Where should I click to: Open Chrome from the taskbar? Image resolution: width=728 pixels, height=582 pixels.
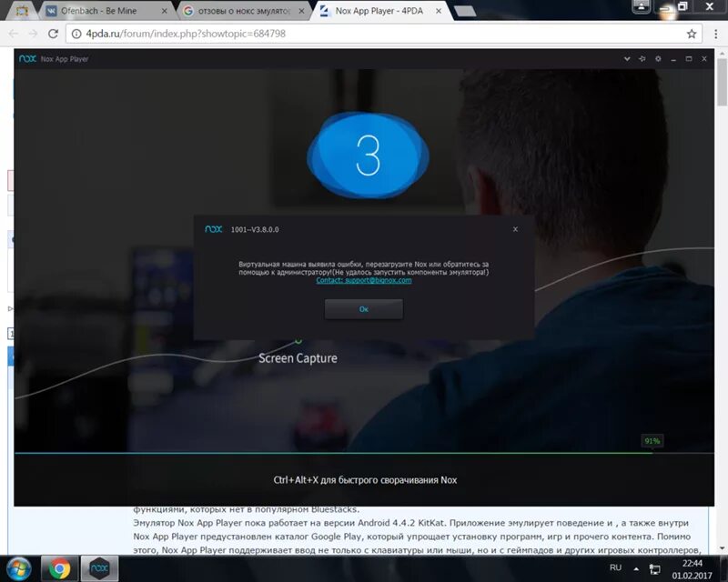tap(59, 568)
